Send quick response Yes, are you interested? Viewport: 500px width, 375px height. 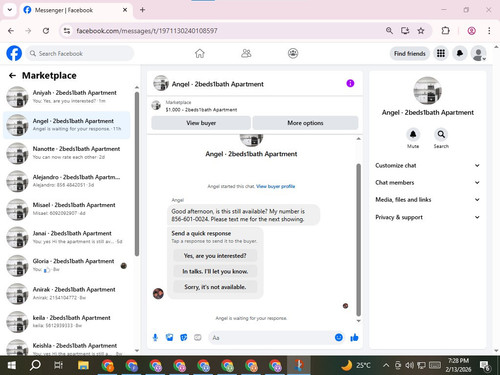click(x=215, y=256)
